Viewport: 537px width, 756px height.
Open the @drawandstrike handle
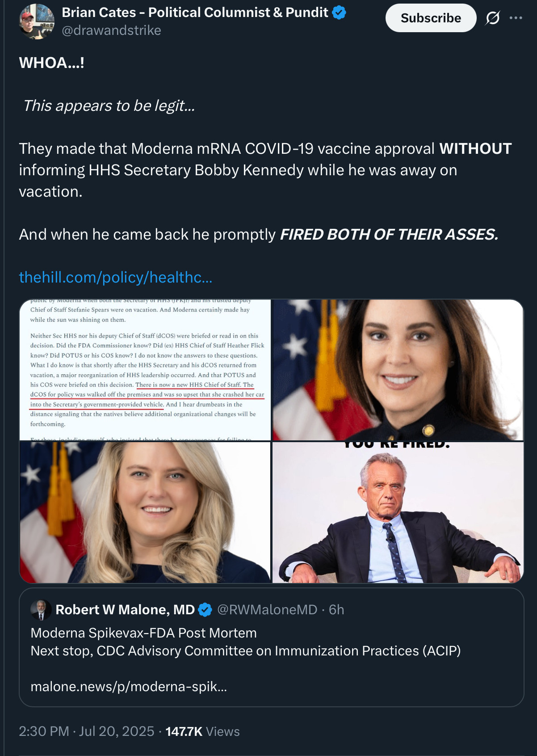click(x=111, y=30)
